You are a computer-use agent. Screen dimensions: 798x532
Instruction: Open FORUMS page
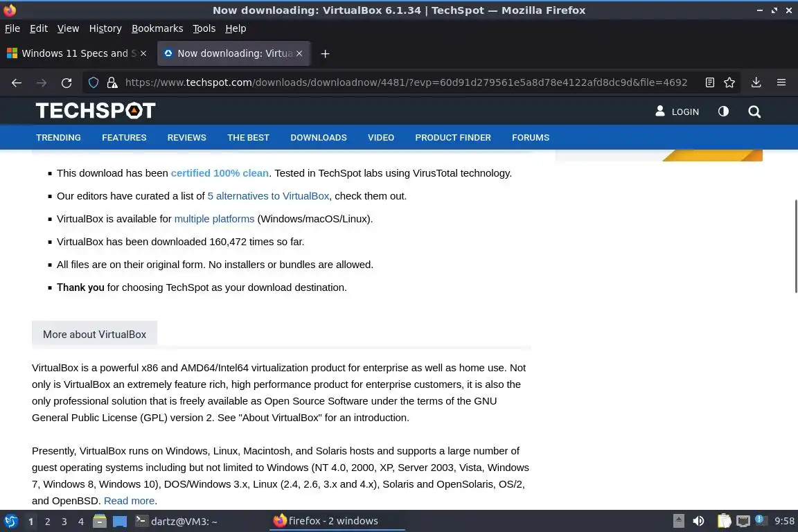[531, 137]
